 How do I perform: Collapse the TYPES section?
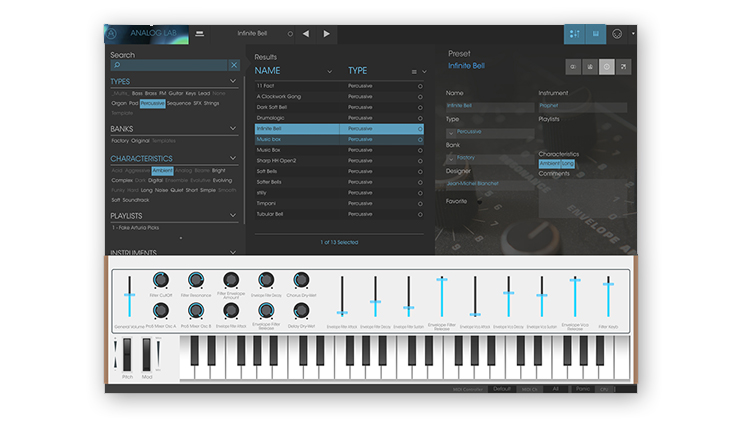click(x=233, y=81)
